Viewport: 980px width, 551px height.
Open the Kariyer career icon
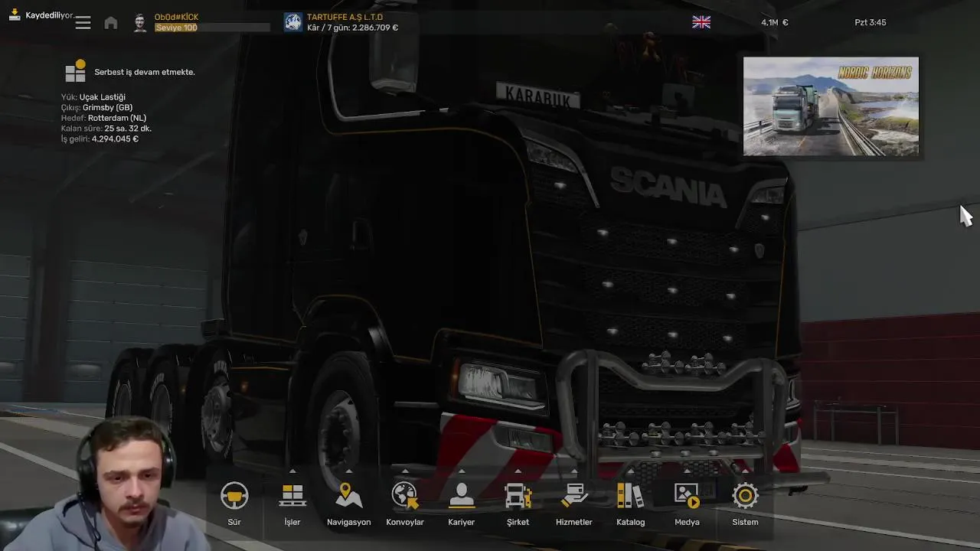tap(462, 496)
